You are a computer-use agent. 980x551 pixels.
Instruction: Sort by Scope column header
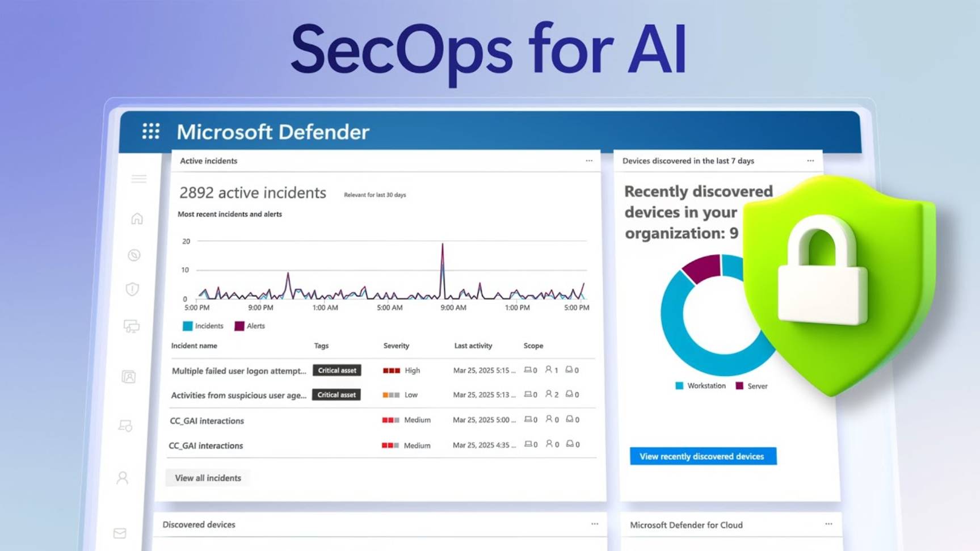coord(533,346)
